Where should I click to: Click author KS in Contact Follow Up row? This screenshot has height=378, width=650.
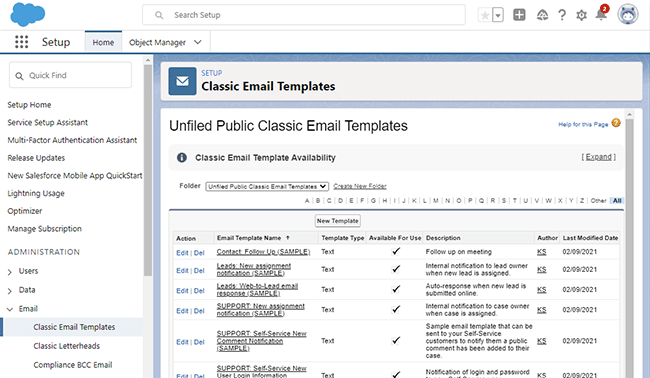tap(541, 252)
